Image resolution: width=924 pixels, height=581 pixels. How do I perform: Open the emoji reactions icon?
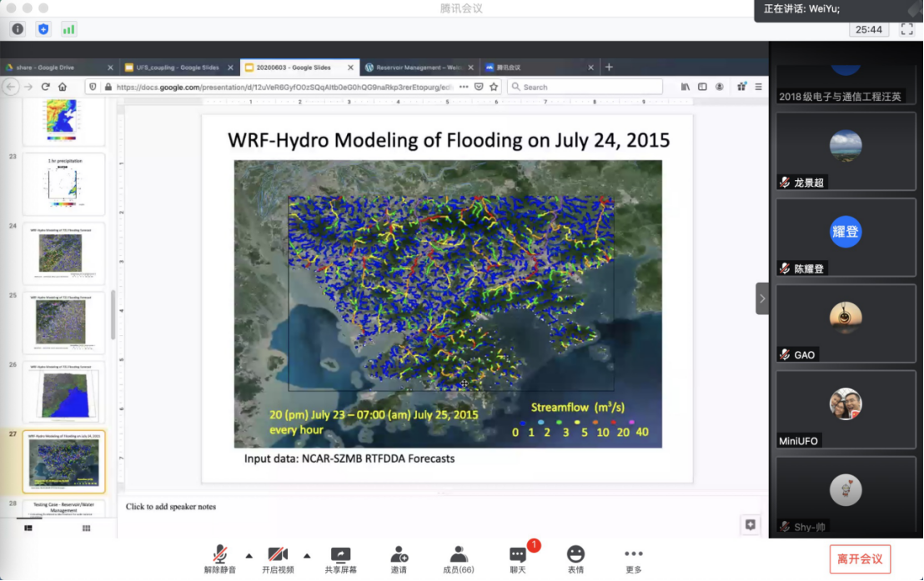click(x=575, y=559)
